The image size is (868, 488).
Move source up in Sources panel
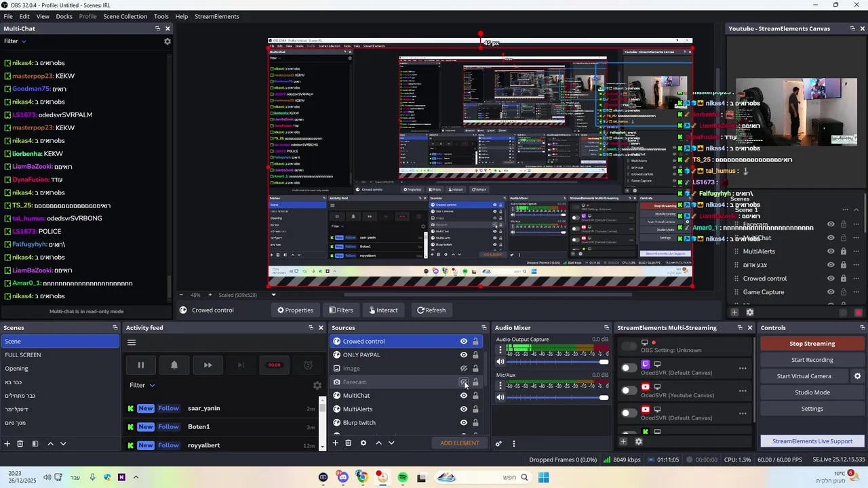(378, 443)
